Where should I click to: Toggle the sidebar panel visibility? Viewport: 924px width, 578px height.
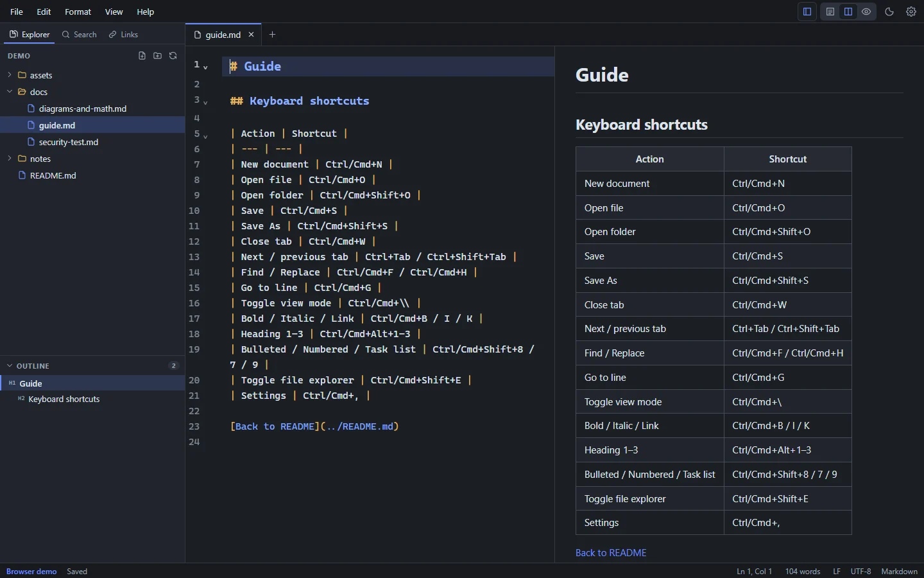pos(807,12)
